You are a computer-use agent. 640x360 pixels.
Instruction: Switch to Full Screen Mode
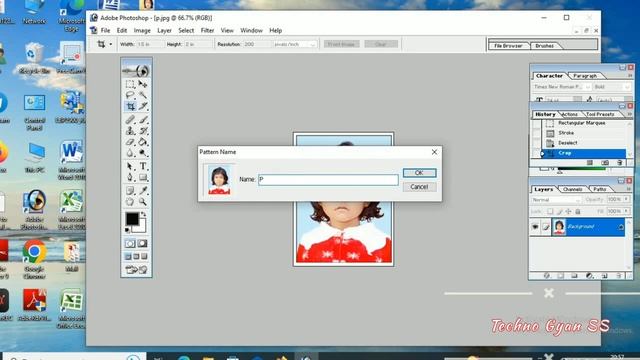click(144, 256)
